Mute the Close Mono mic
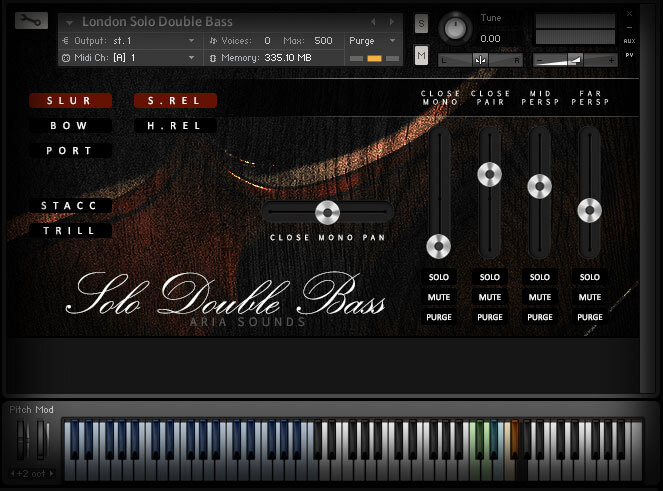Image resolution: width=663 pixels, height=491 pixels. [438, 297]
